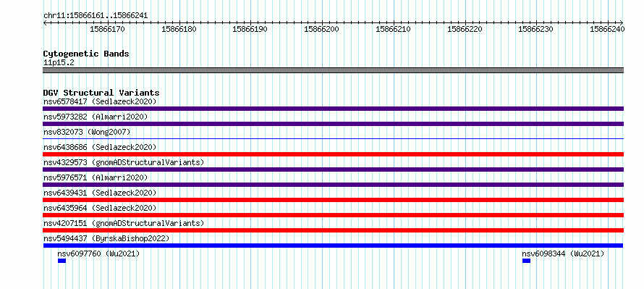Select the nsv5973282 purple variant bar
Image resolution: width=644 pixels, height=289 pixels.
pos(334,124)
